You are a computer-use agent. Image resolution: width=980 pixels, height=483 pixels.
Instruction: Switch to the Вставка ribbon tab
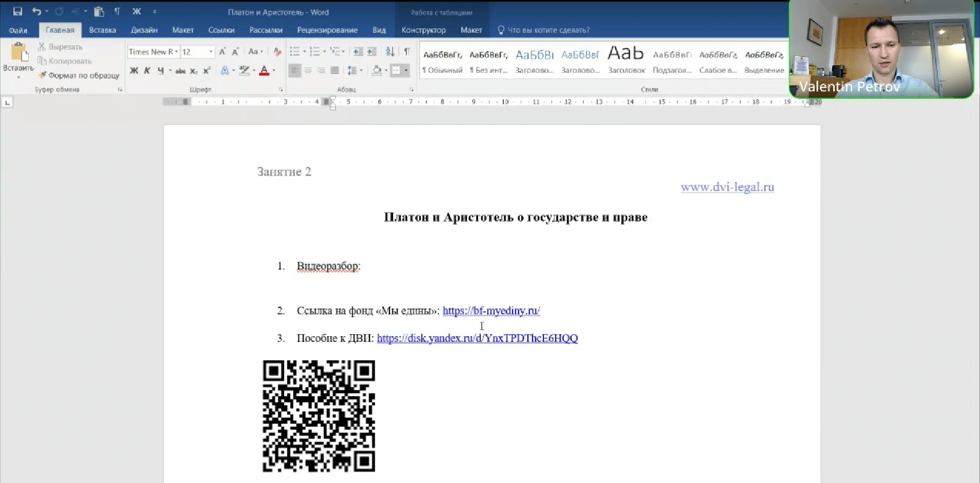[102, 30]
